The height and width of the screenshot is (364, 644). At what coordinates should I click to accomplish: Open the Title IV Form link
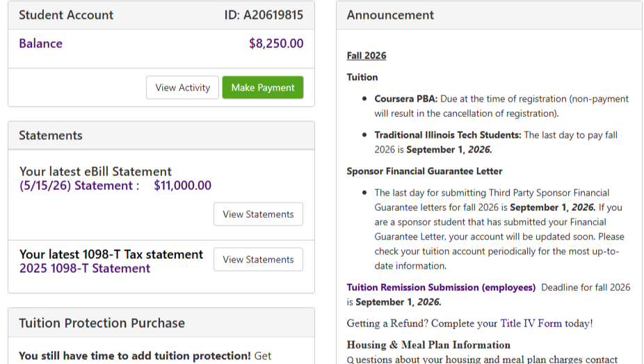point(531,324)
